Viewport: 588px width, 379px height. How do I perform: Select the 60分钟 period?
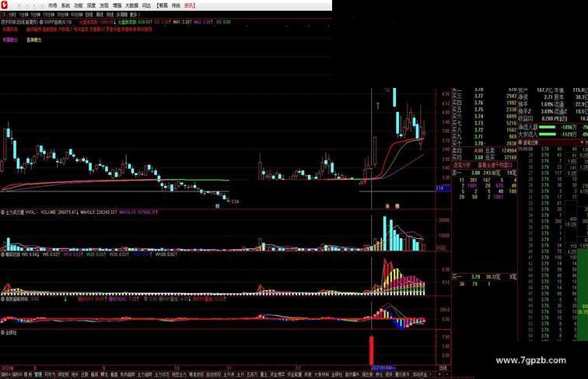(77, 14)
